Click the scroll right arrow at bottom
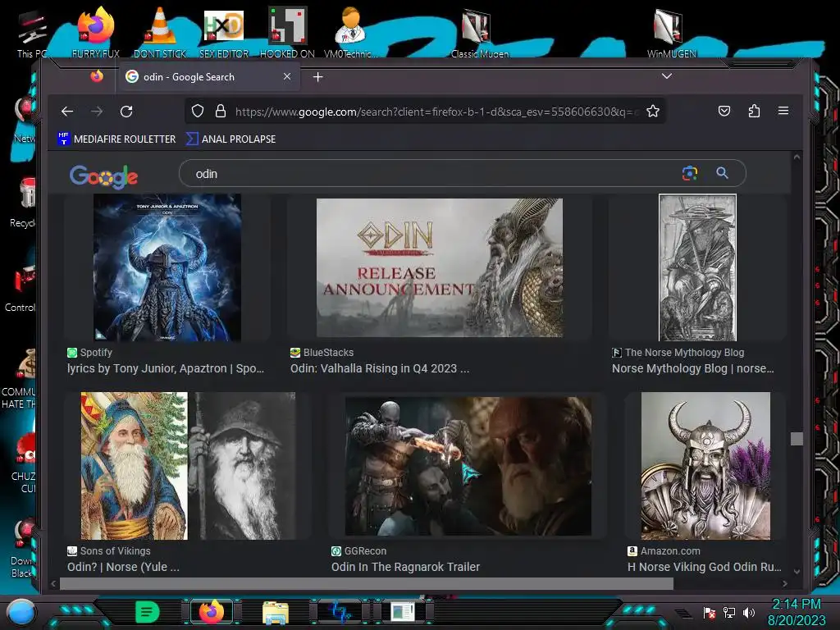Screen dimensions: 840x630 (785, 583)
